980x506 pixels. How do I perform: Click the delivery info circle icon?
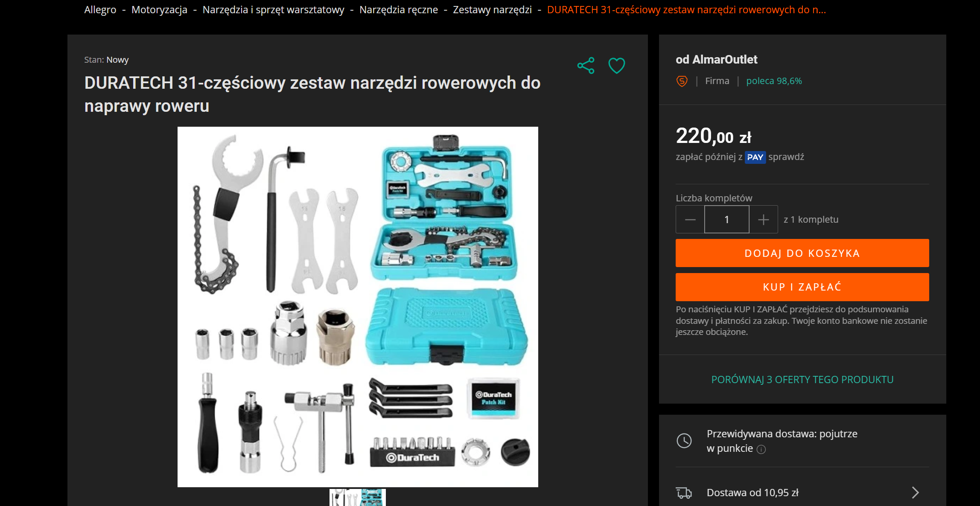coord(761,449)
